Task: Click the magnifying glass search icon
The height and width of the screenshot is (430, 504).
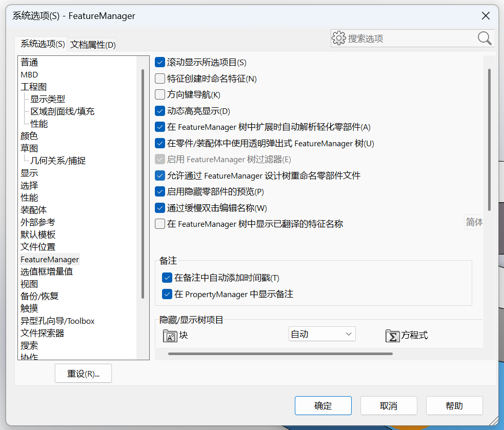Action: [x=485, y=38]
